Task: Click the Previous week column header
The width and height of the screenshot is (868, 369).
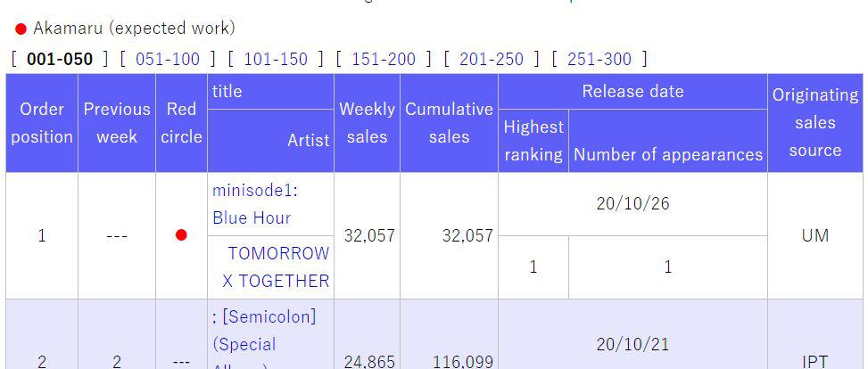Action: click(x=117, y=123)
